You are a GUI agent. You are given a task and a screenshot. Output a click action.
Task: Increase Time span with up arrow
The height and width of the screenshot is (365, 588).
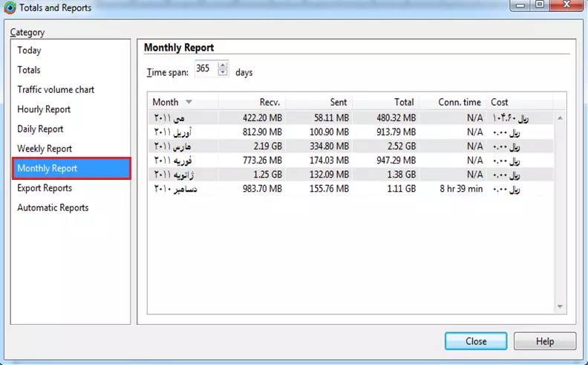[223, 65]
